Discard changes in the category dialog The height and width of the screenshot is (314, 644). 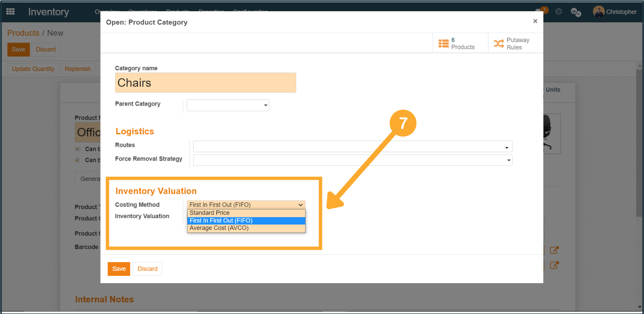pyautogui.click(x=147, y=269)
